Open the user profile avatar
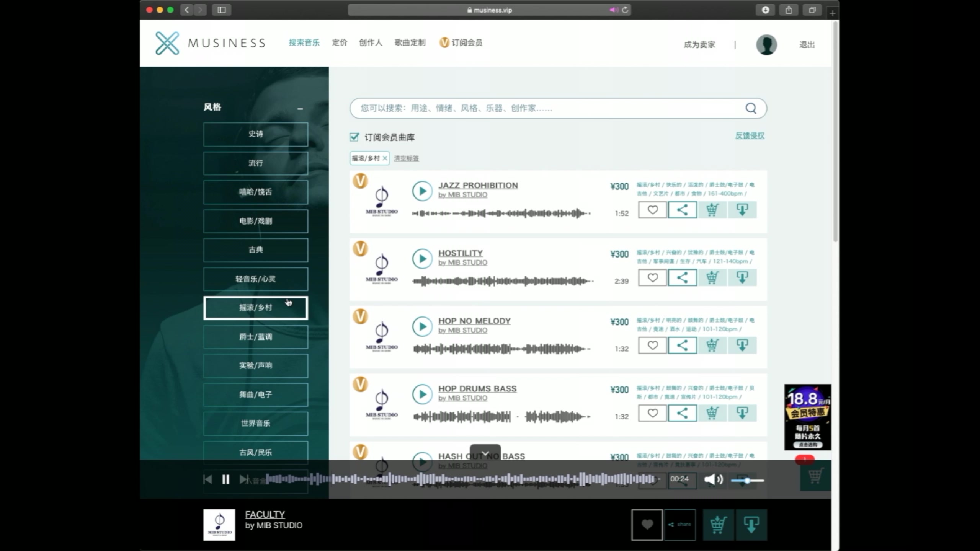This screenshot has height=551, width=980. (766, 45)
